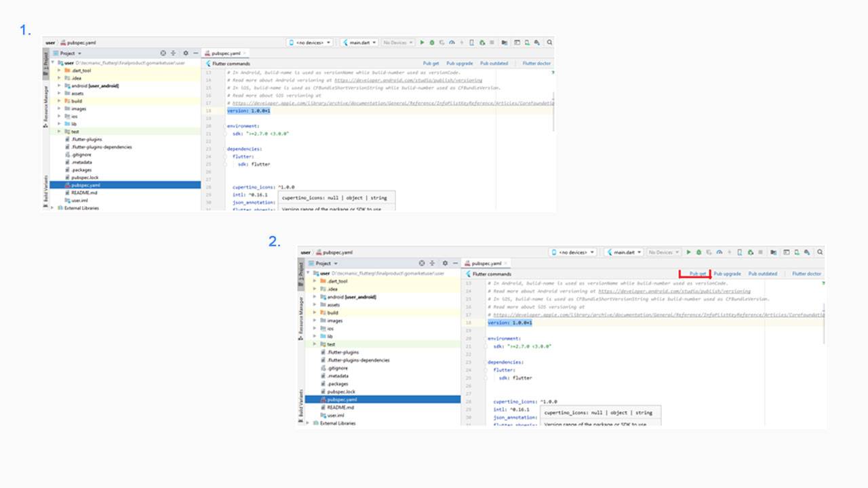The image size is (868, 488).
Task: Click Pub upgrade in screenshot 2's Flutter commands bar
Action: (727, 274)
